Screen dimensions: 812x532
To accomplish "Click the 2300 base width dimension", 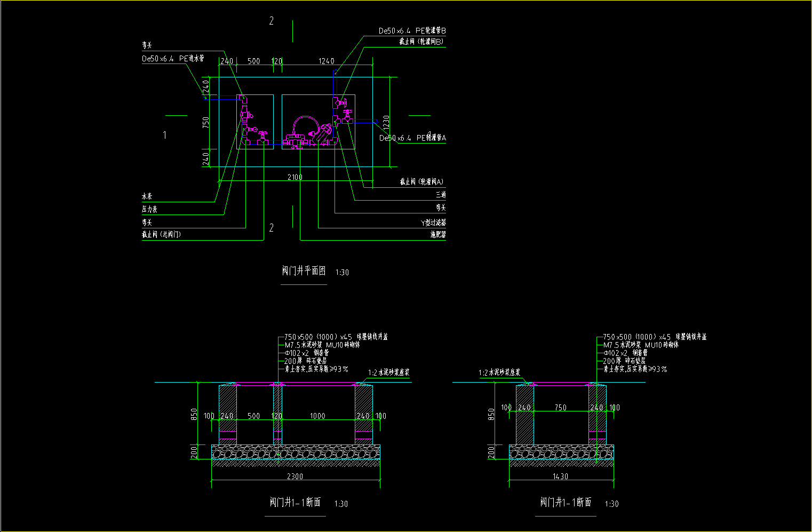I will click(x=294, y=477).
